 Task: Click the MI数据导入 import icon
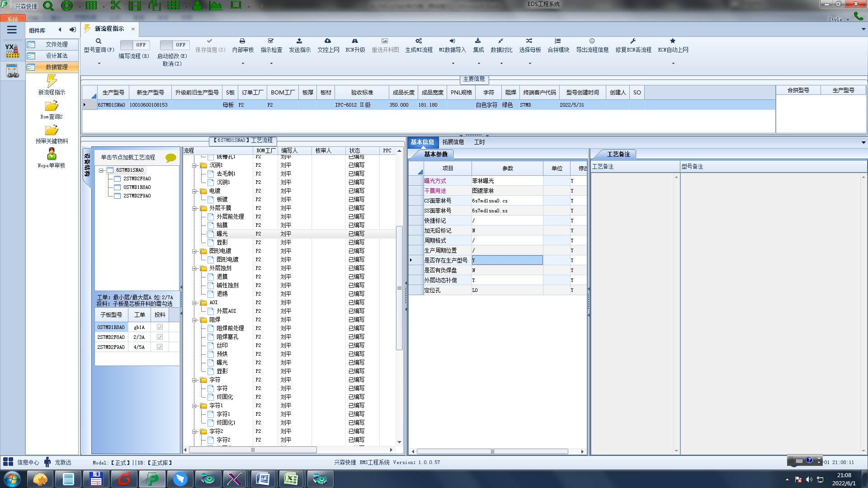[x=452, y=41]
